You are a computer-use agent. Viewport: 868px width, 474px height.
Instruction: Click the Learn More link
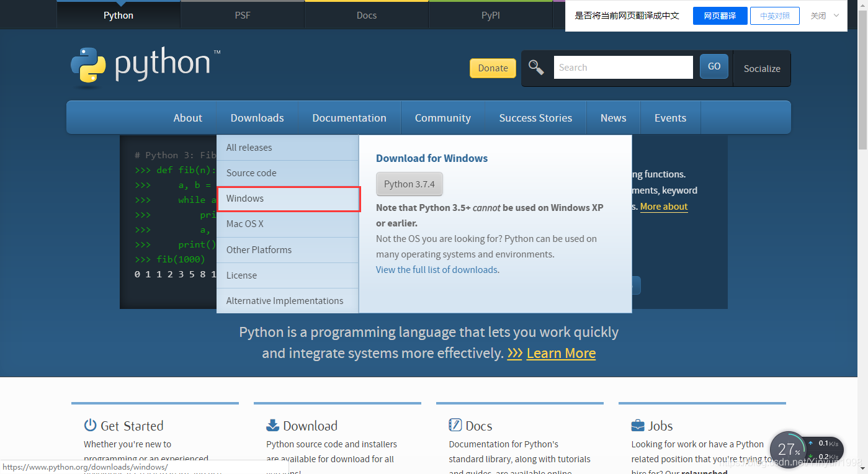(561, 353)
